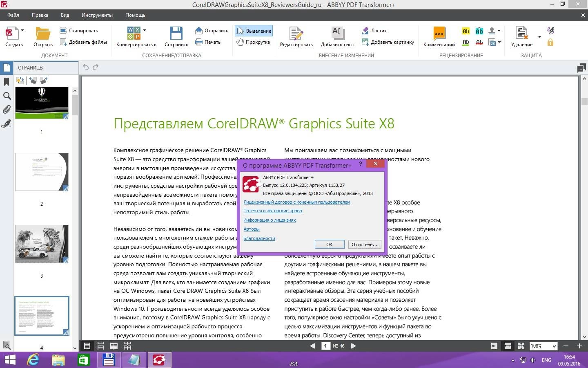
Task: Click the page number input field
Action: pyautogui.click(x=325, y=346)
